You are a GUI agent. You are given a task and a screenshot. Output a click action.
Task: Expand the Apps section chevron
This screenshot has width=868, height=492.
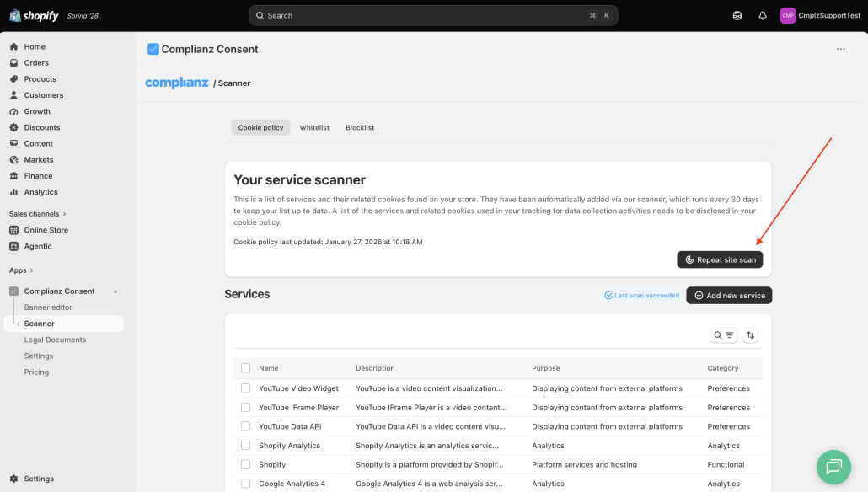tap(31, 270)
